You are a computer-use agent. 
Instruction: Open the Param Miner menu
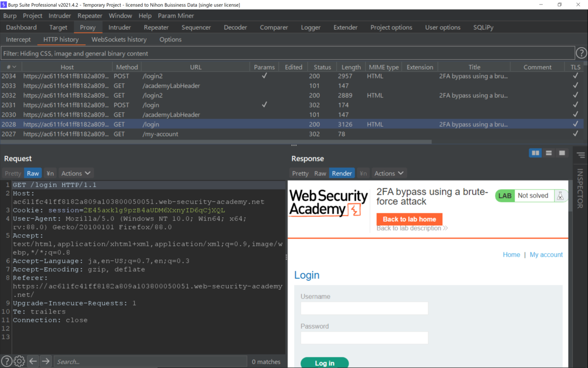(x=176, y=16)
